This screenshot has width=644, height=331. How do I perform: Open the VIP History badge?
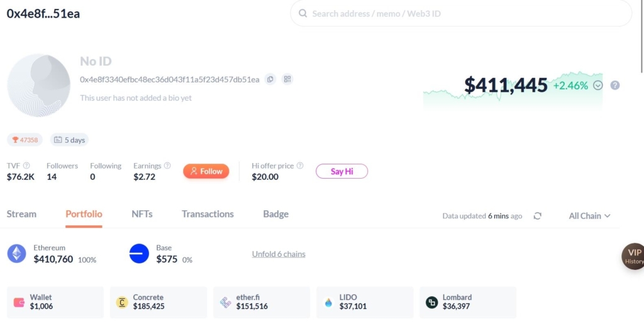pos(633,256)
